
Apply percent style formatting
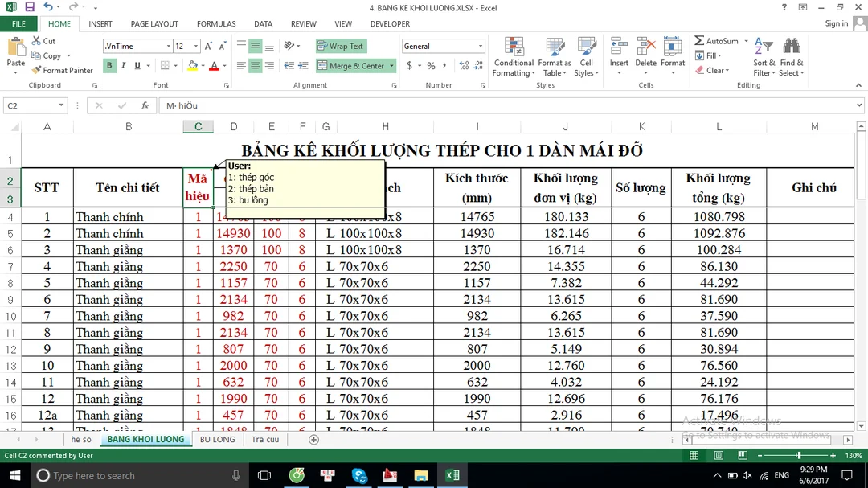tap(431, 65)
